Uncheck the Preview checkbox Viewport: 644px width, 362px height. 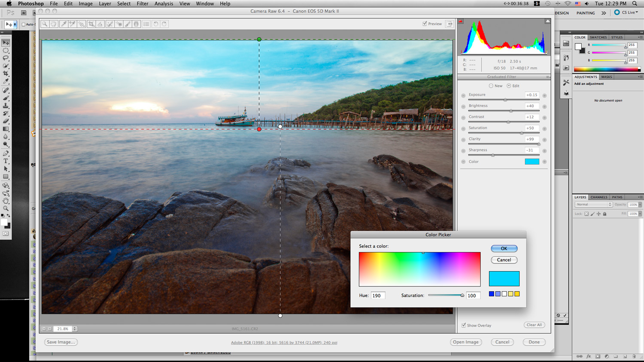click(x=425, y=24)
